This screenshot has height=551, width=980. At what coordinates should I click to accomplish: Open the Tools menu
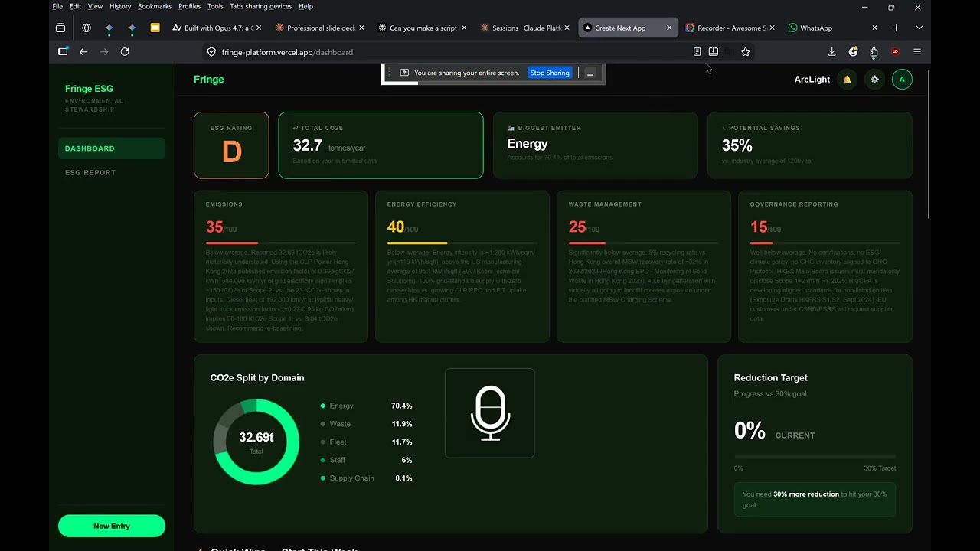[x=215, y=6]
